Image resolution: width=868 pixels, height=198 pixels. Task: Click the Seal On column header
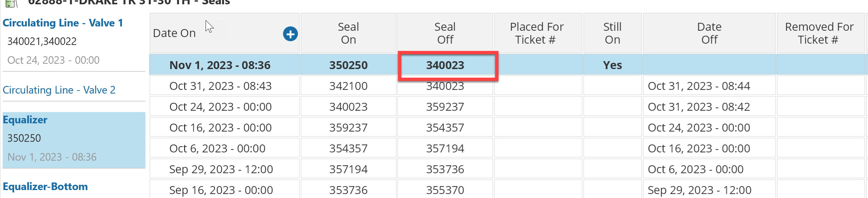click(348, 33)
